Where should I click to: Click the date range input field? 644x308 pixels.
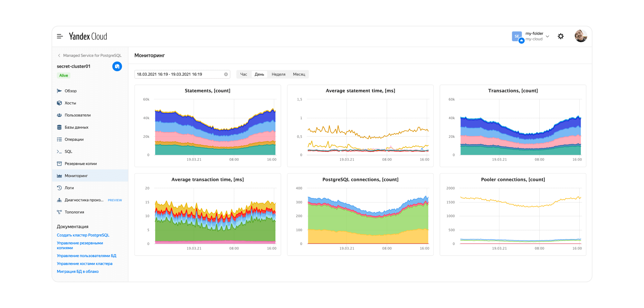pyautogui.click(x=182, y=74)
